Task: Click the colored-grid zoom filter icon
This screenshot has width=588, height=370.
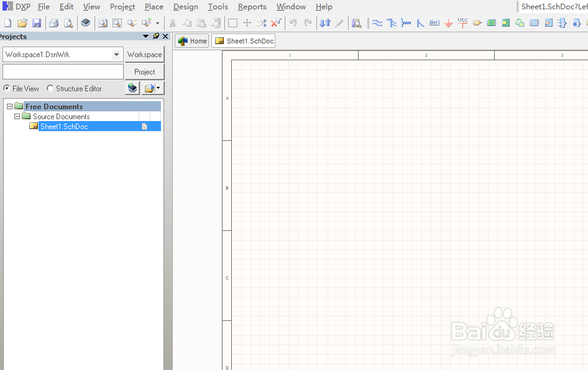Action: [x=146, y=23]
